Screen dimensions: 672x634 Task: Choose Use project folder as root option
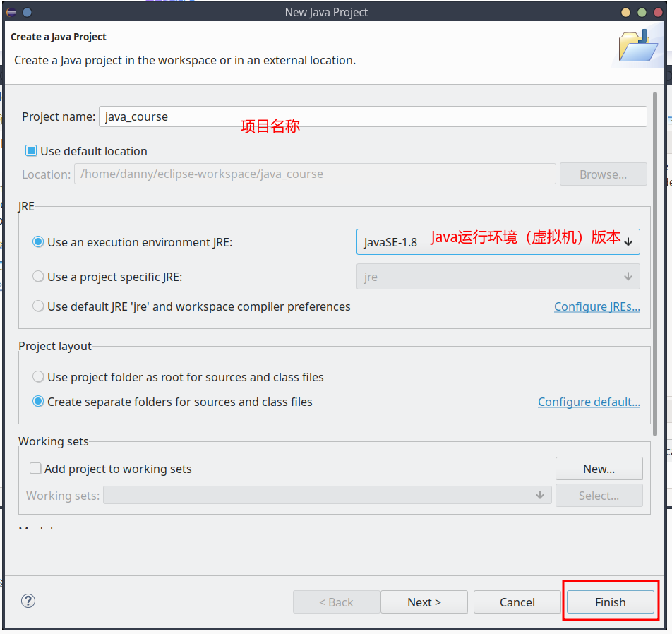(38, 377)
